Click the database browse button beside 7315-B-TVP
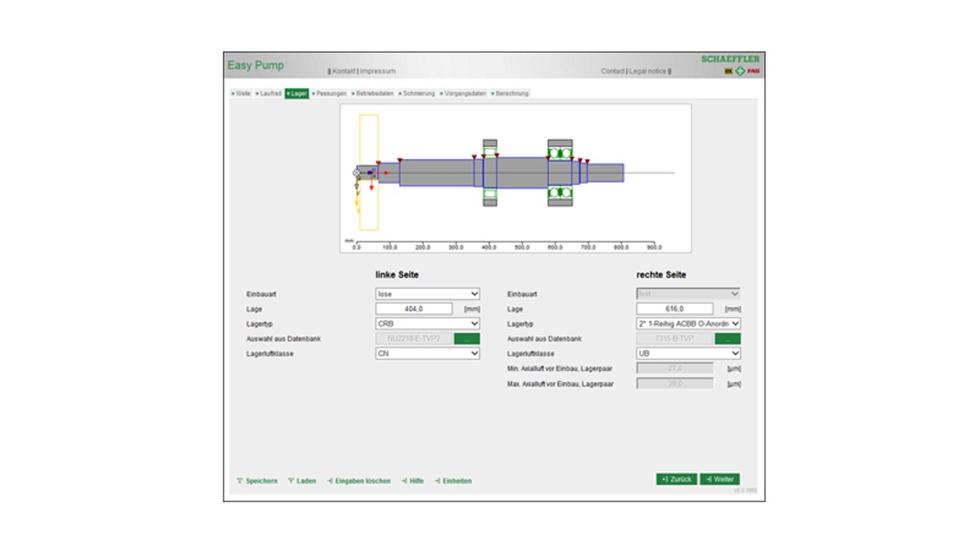Image resolution: width=980 pixels, height=551 pixels. 728,339
